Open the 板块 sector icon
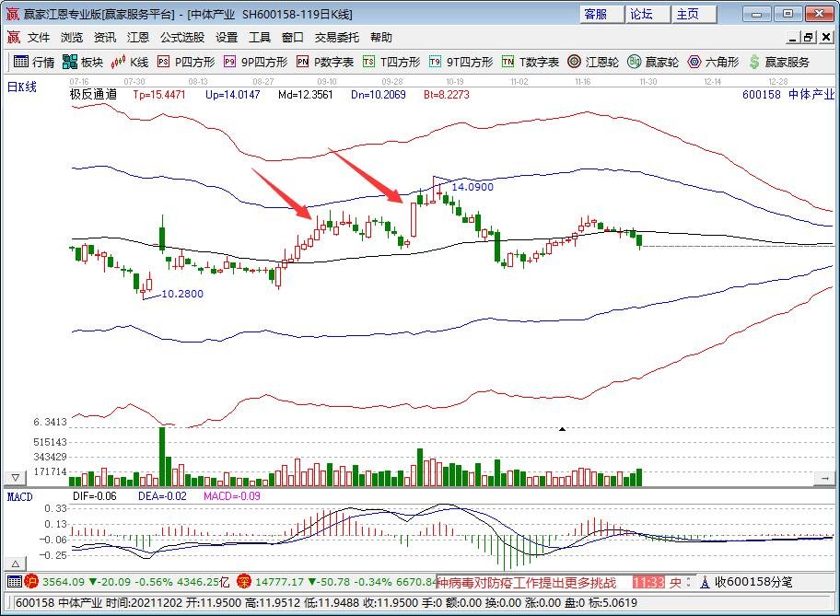Viewport: 840px width, 616px height. click(x=70, y=62)
